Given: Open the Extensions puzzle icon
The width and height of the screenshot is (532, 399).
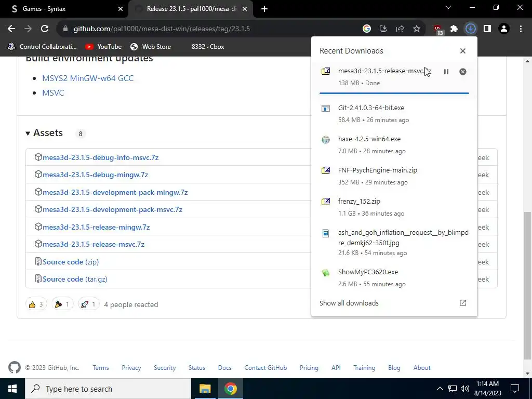Looking at the screenshot, I should point(454,29).
